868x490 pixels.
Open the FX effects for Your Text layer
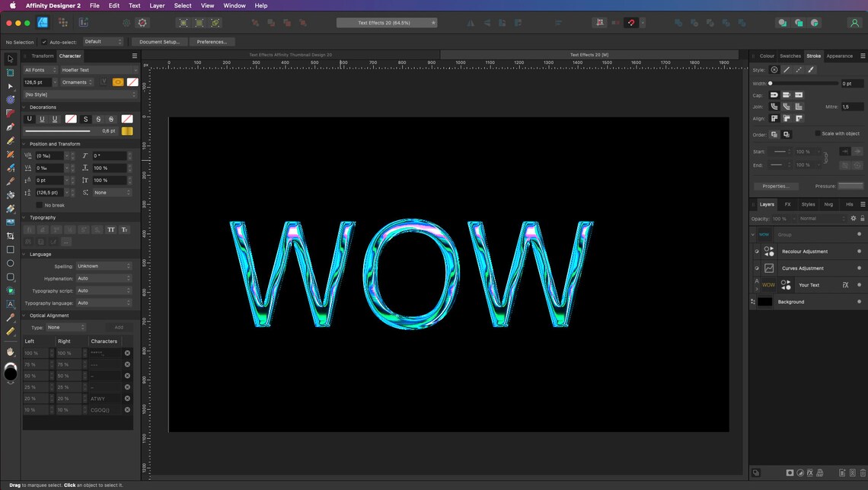tap(845, 285)
